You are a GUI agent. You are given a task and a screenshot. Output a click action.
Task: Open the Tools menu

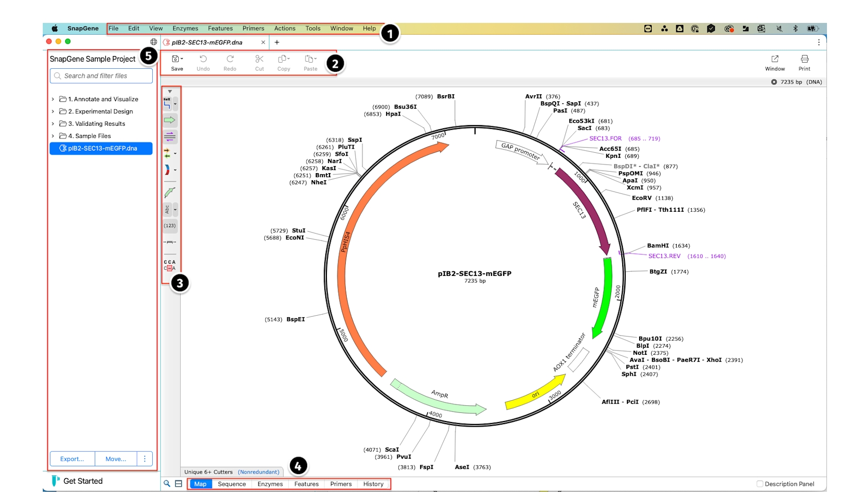[313, 29]
